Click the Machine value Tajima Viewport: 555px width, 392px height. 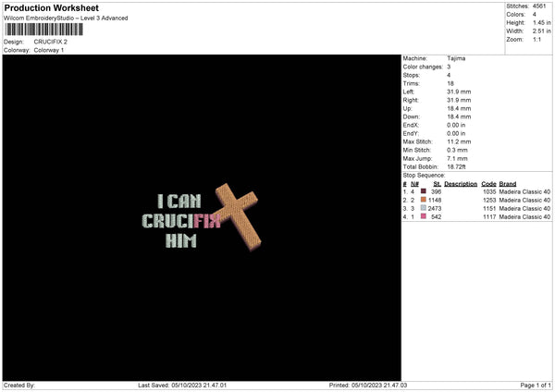pos(456,58)
